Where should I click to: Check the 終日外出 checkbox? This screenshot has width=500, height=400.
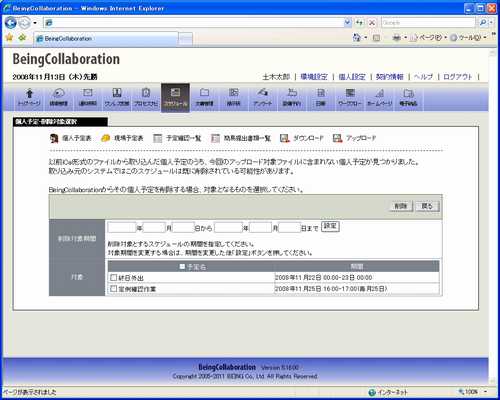[113, 277]
